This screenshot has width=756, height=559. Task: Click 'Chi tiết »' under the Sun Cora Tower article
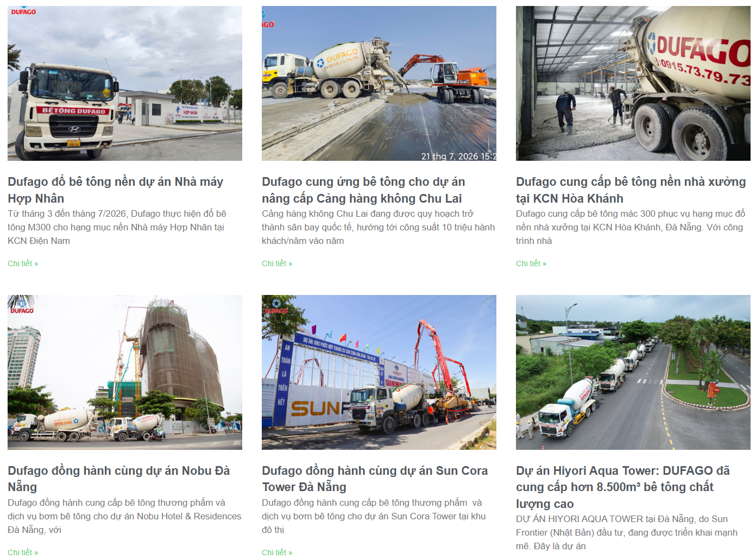coord(277,552)
